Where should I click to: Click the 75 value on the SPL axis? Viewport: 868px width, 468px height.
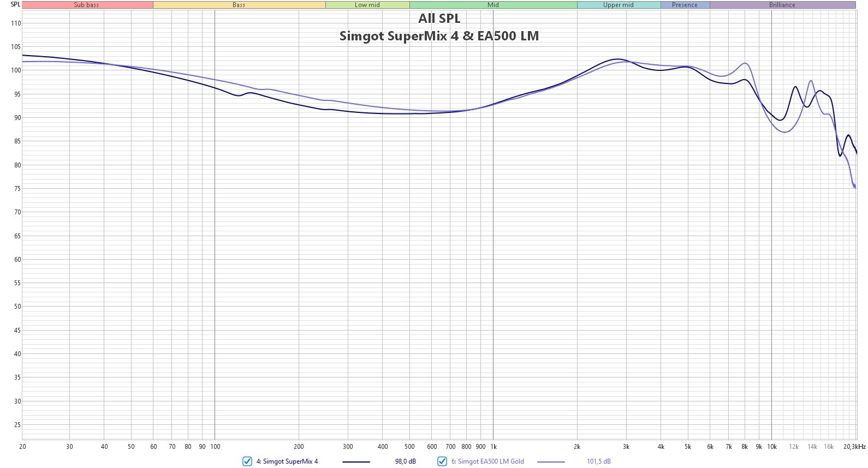17,189
